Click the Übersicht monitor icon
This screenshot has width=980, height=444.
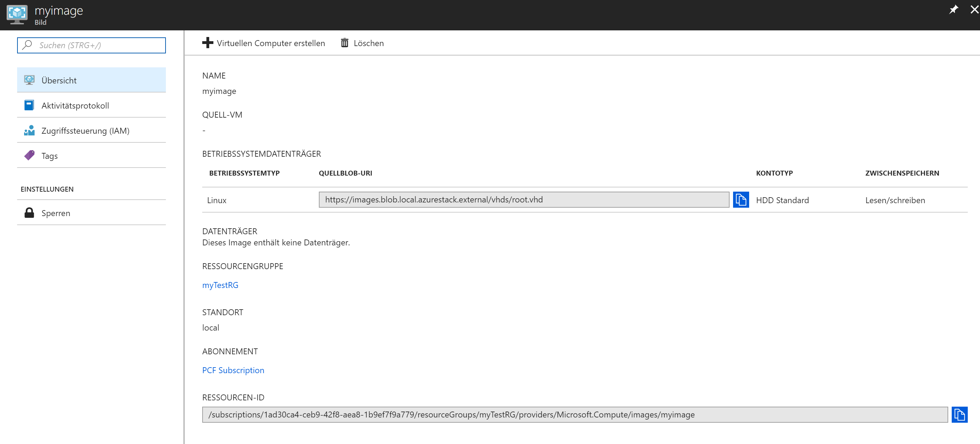[29, 80]
